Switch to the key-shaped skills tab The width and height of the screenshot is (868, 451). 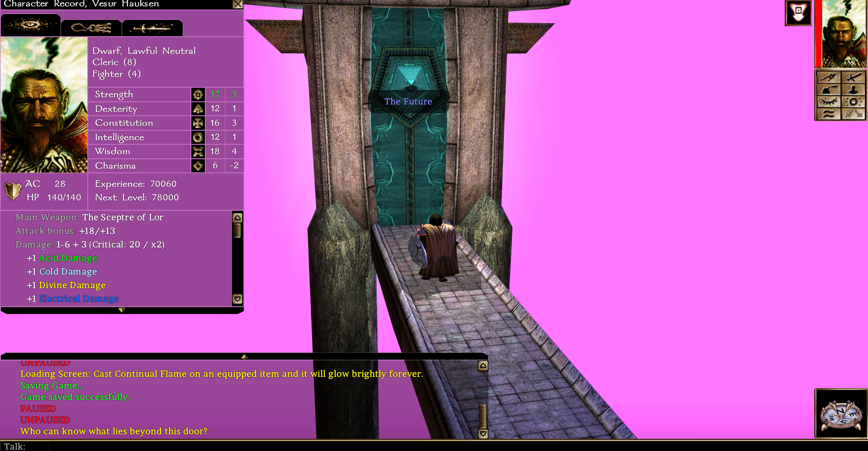tap(91, 28)
